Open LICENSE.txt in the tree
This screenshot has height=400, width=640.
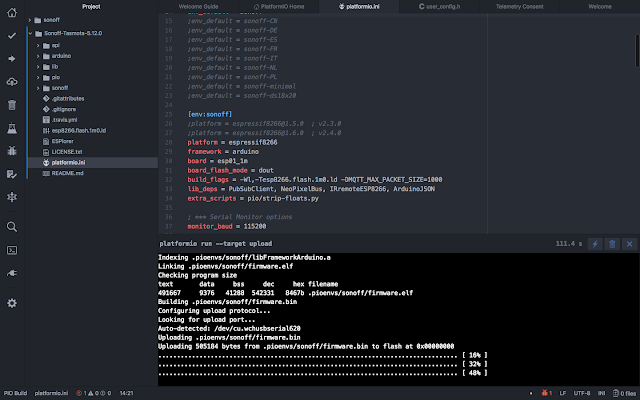(67, 151)
